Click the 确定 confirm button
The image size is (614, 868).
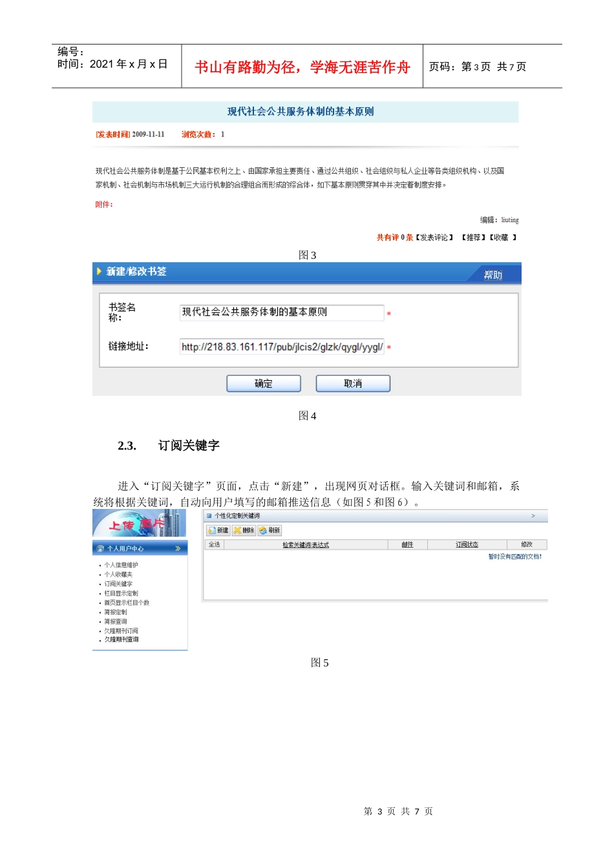click(264, 384)
